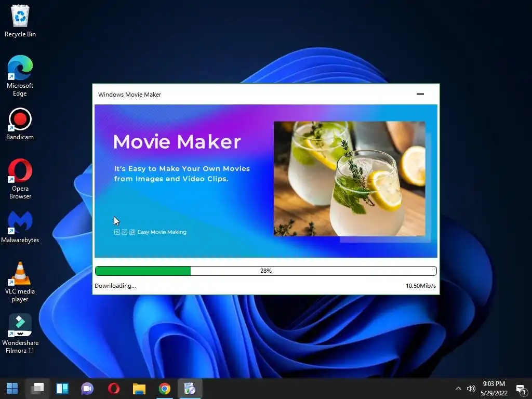Click the Opera icon in the taskbar

pos(114,389)
